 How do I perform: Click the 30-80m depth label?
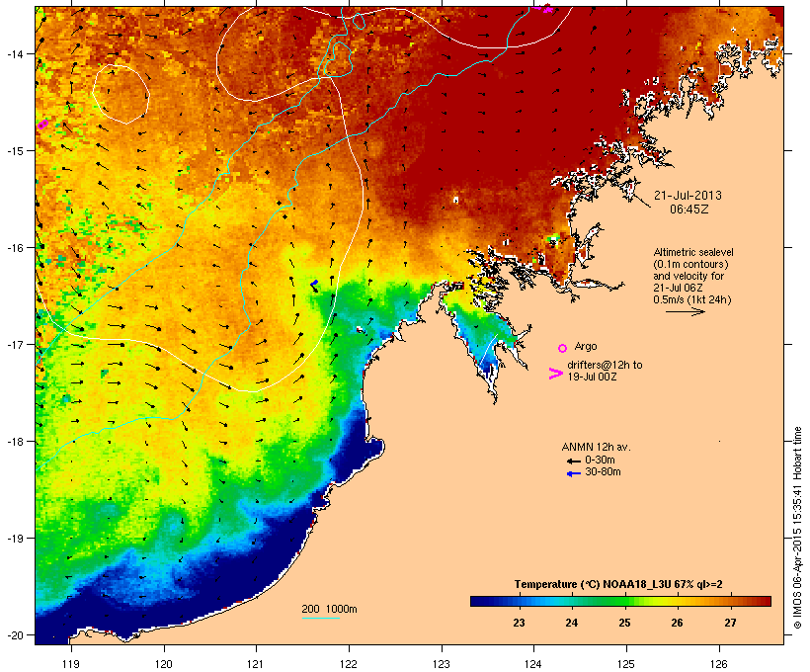tap(603, 471)
